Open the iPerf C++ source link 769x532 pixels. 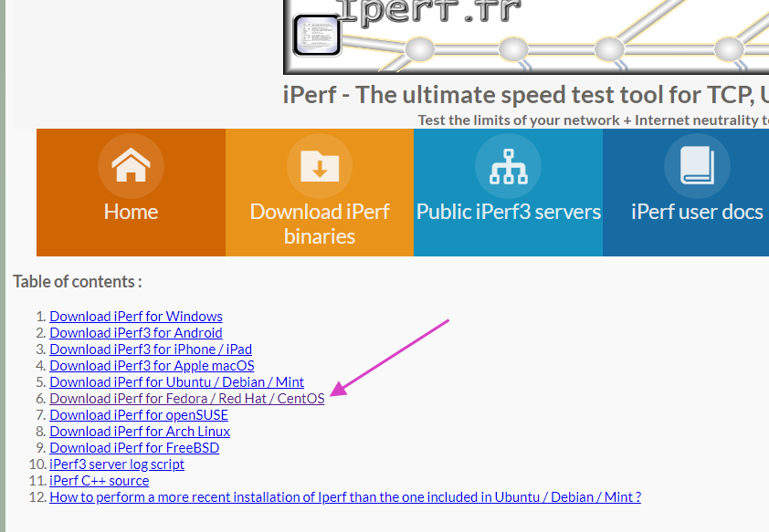[x=99, y=480]
